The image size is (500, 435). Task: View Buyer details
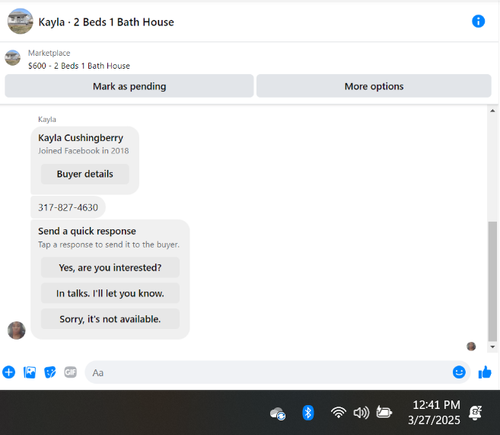tap(85, 174)
